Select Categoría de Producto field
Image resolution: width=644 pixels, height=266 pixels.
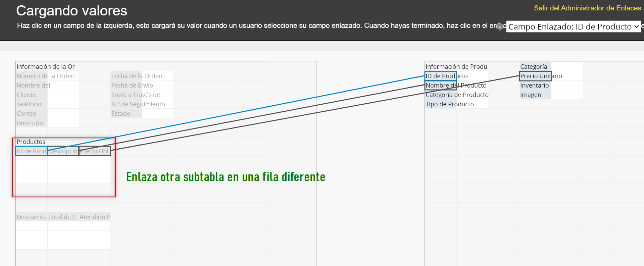(x=457, y=95)
